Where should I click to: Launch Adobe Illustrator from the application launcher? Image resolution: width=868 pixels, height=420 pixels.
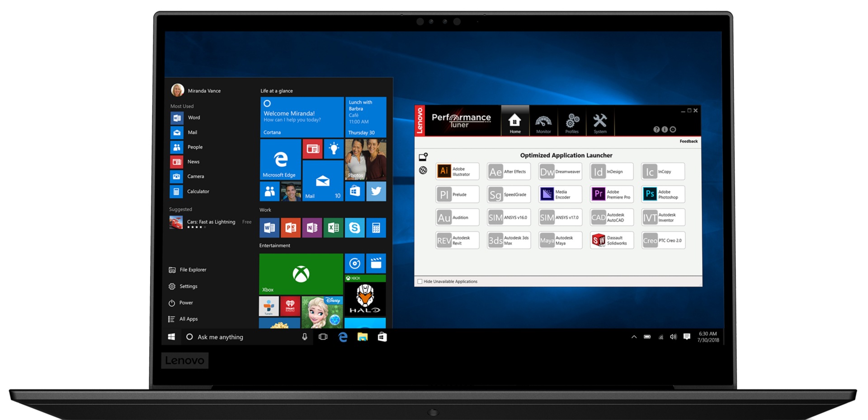457,172
